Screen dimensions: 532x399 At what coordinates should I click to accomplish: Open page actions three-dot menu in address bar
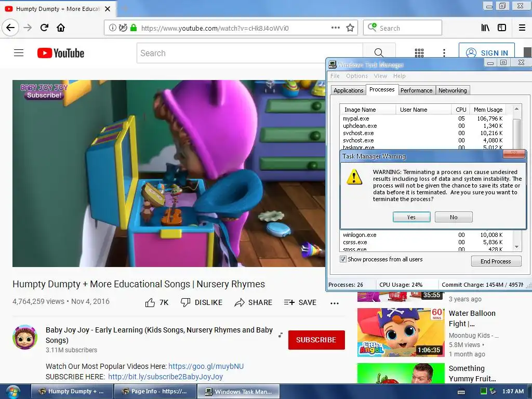pos(335,28)
